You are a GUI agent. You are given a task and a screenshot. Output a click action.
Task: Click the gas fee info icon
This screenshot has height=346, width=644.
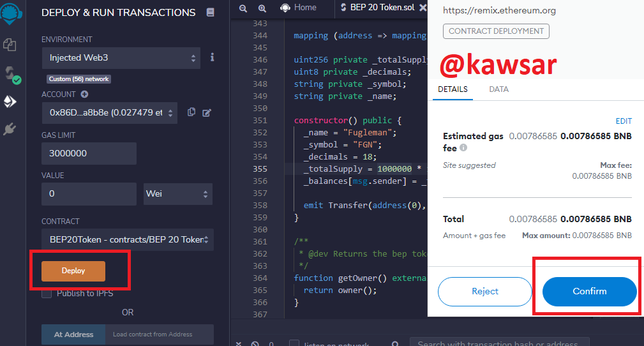tap(463, 147)
